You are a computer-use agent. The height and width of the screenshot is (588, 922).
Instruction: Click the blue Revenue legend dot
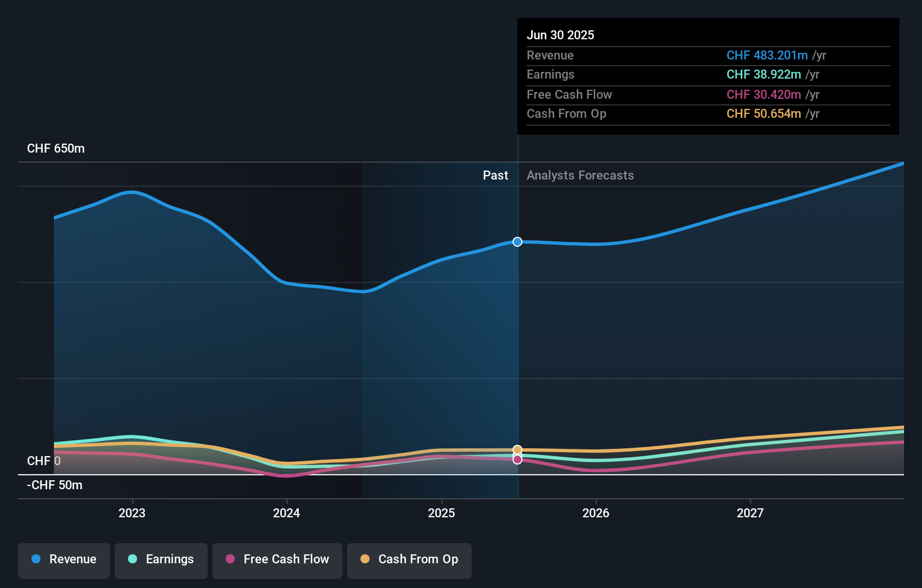pyautogui.click(x=37, y=559)
